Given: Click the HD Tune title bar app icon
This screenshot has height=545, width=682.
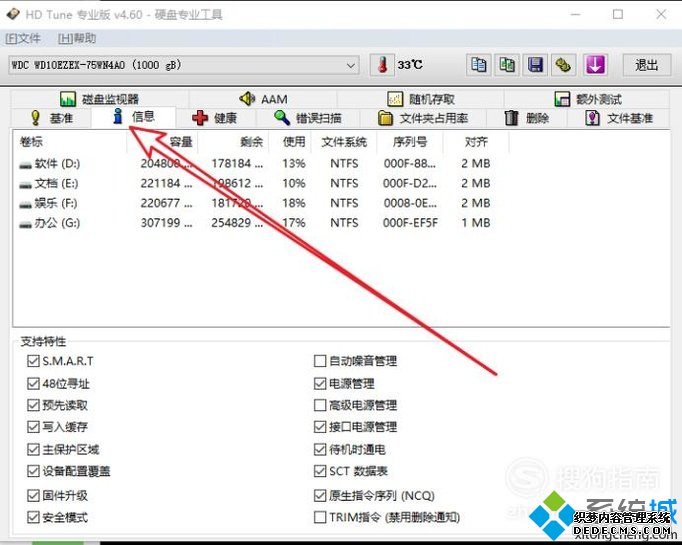Looking at the screenshot, I should click(x=13, y=14).
